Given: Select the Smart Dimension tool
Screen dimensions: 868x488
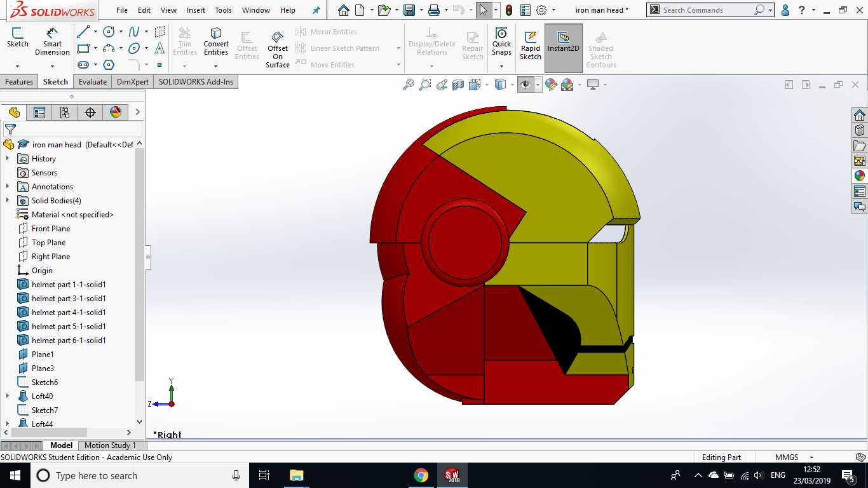Looking at the screenshot, I should pos(53,42).
